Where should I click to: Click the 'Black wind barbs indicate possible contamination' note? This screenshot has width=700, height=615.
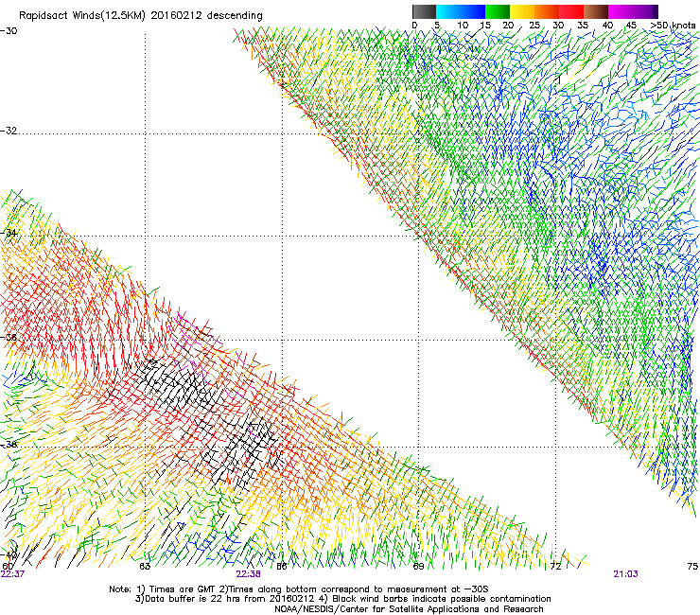435,599
